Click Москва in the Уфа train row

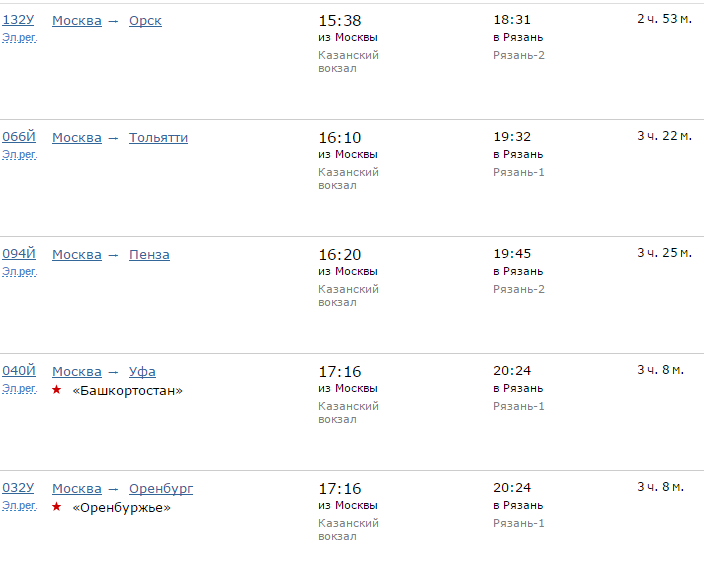coord(77,371)
